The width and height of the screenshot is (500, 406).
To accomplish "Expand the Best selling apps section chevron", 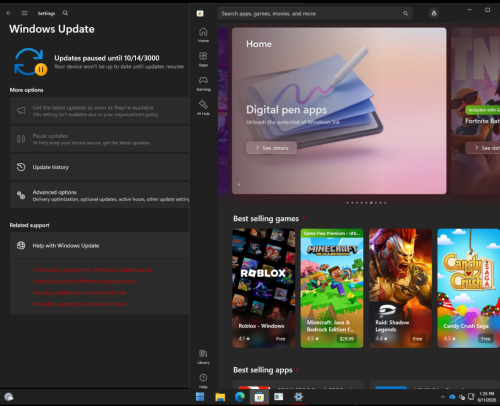I will coord(297,370).
